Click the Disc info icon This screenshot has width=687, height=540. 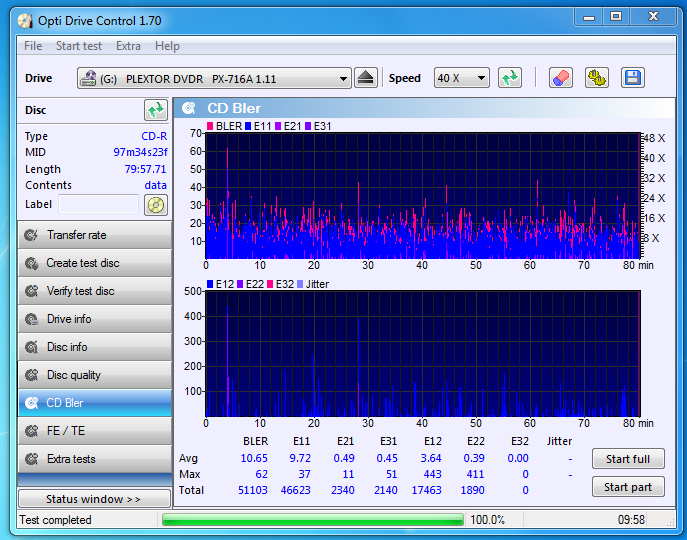(31, 347)
